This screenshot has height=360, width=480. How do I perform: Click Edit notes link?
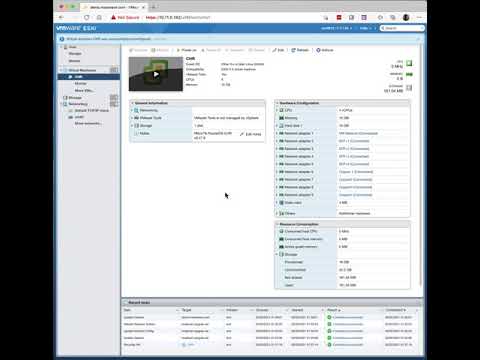click(x=251, y=134)
